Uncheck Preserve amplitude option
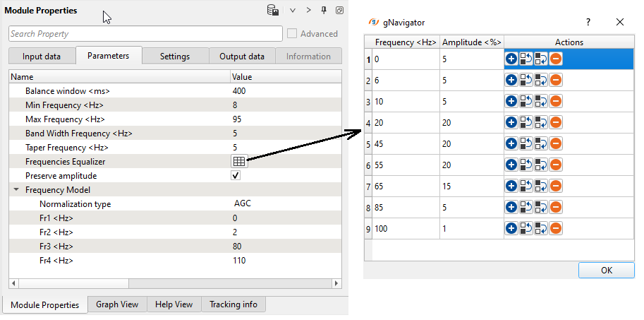 (236, 176)
